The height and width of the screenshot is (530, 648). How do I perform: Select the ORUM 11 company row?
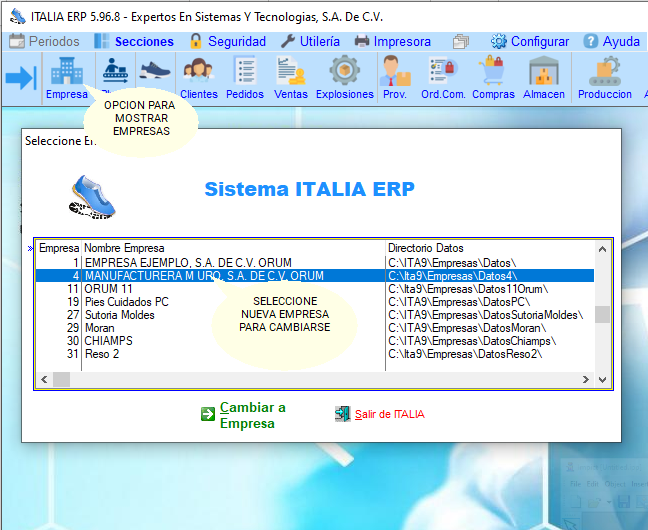click(x=315, y=289)
